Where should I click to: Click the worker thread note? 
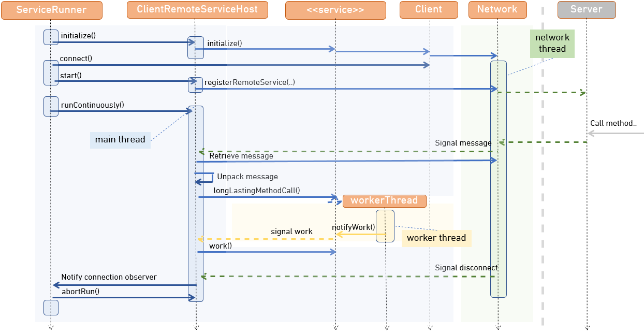point(436,238)
